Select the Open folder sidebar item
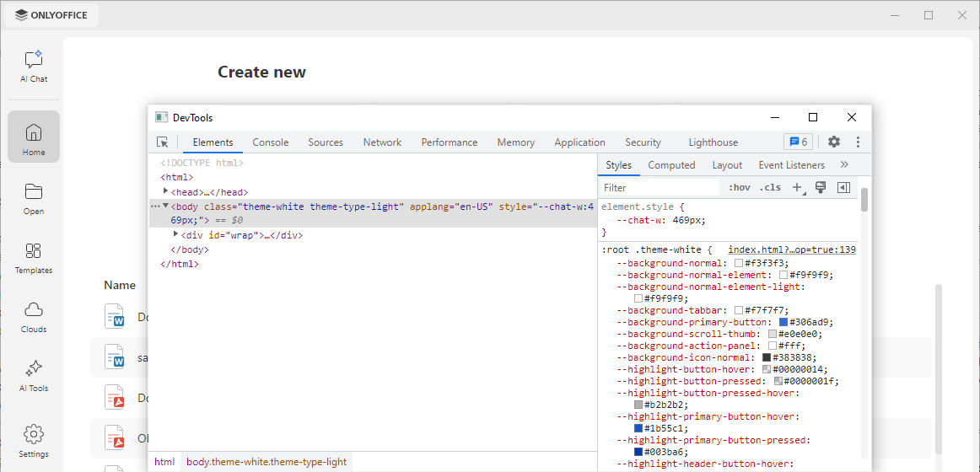Image resolution: width=980 pixels, height=472 pixels. coord(34,199)
